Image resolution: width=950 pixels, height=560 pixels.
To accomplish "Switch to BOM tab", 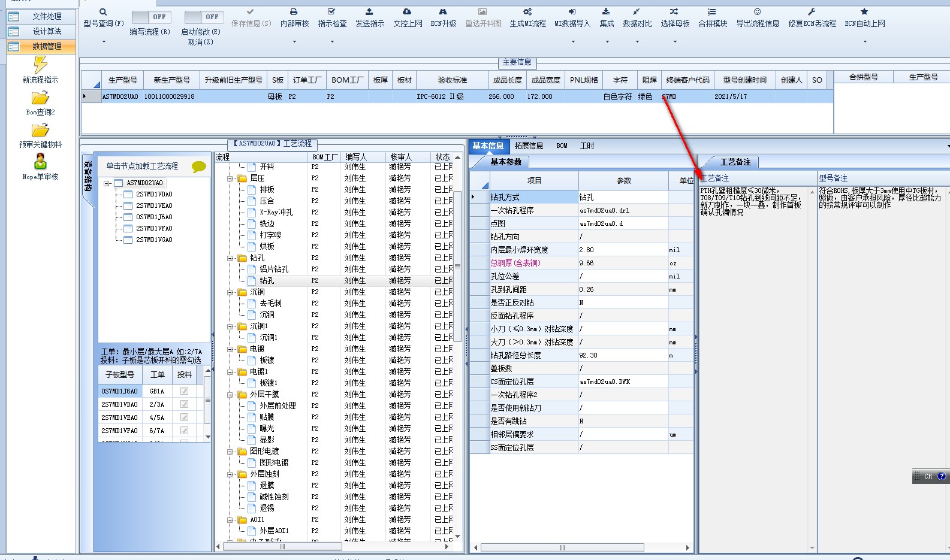I will (562, 146).
